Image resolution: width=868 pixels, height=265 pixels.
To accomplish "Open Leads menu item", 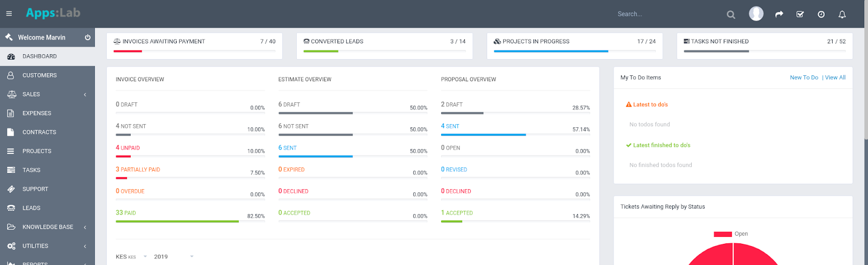I will (x=47, y=208).
